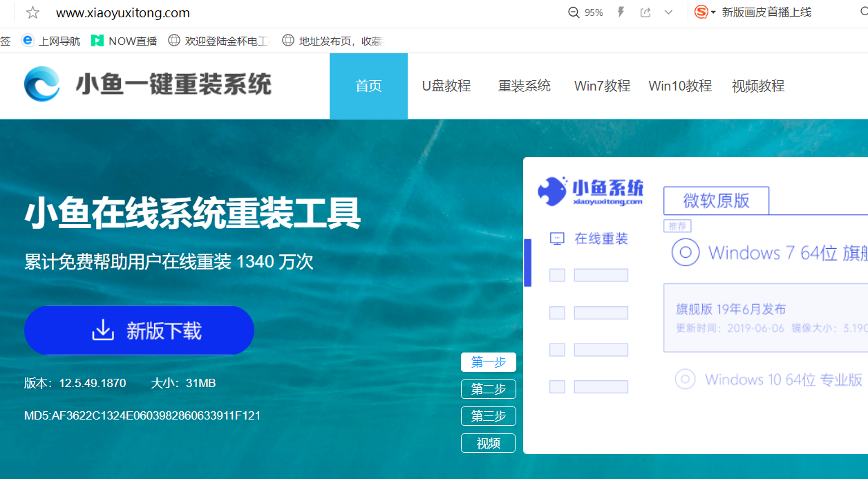The width and height of the screenshot is (868, 479).
Task: Show the 第二步 slide
Action: pos(488,389)
